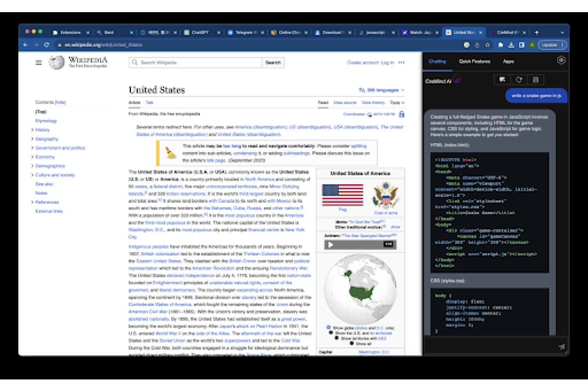This screenshot has width=588, height=392.
Task: Click the browser forward arrow
Action: pos(36,45)
